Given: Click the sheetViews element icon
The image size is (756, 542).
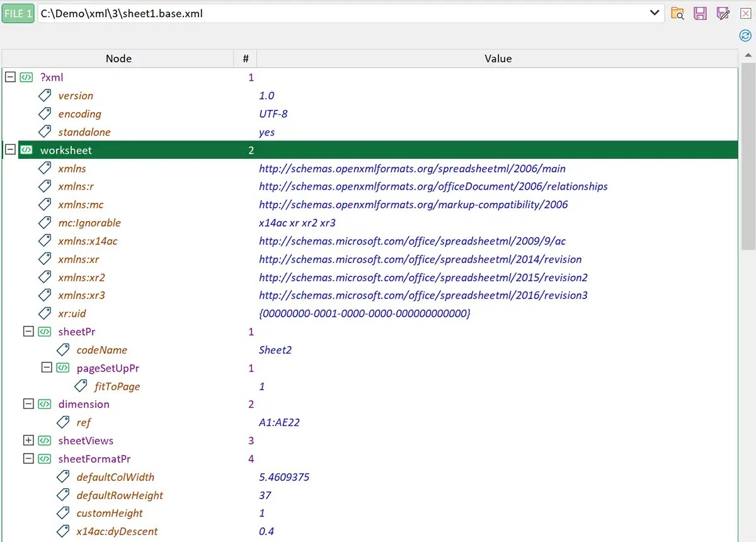Looking at the screenshot, I should 44,441.
